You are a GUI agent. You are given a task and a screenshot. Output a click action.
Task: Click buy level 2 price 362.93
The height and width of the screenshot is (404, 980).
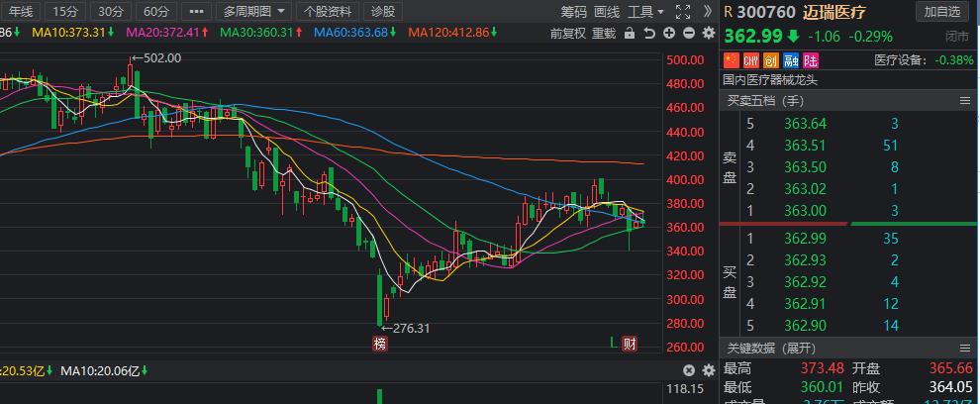click(805, 260)
